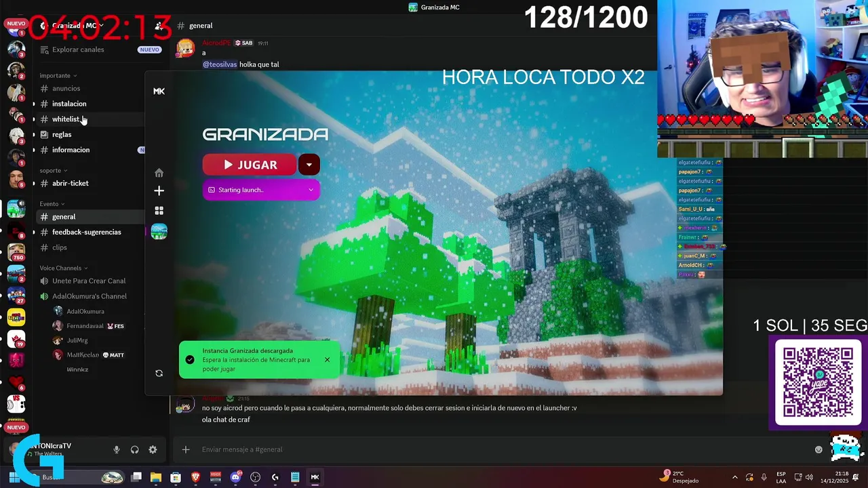Open the launcher Home icon
Viewport: 868px width, 488px height.
(x=159, y=173)
